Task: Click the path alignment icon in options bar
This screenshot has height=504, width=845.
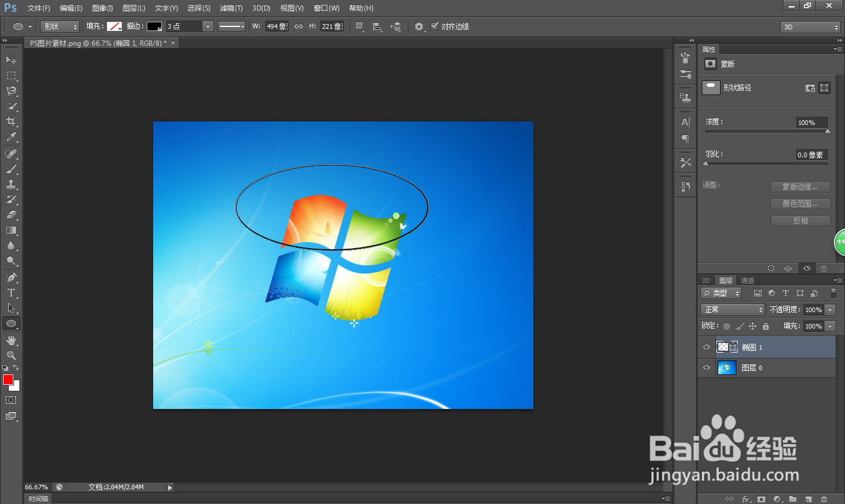Action: (377, 26)
